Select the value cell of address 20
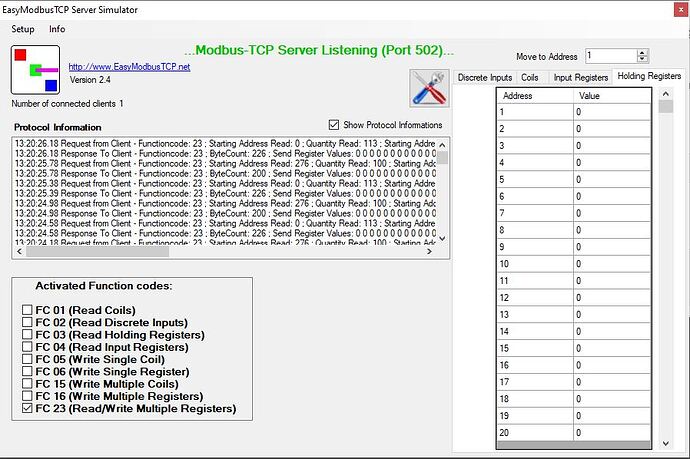Screen dimensions: 690x459 612,433
